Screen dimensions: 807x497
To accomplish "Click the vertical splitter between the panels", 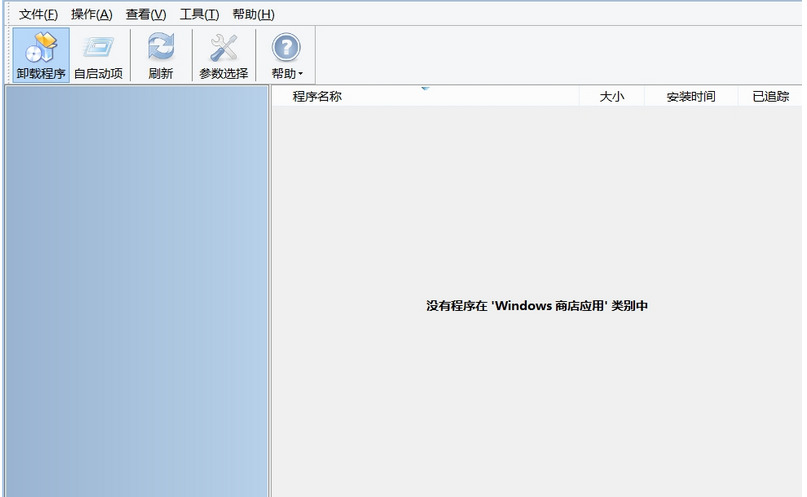I will pos(270,291).
